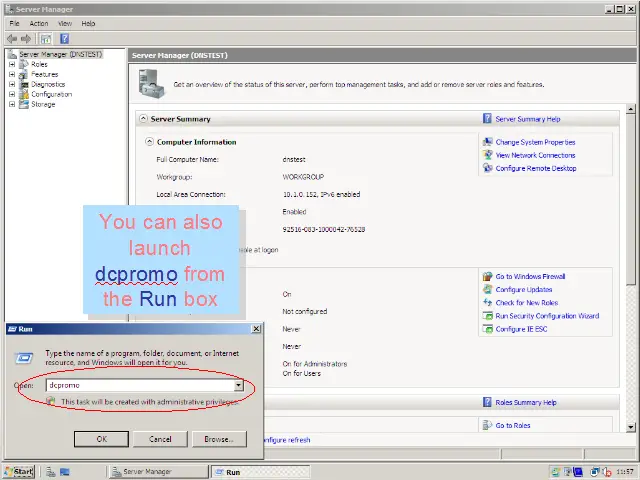Open the View Network Connections link

pos(535,155)
